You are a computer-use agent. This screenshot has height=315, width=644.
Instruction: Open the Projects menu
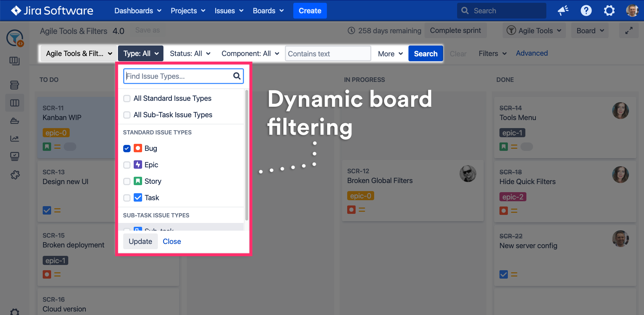click(188, 11)
